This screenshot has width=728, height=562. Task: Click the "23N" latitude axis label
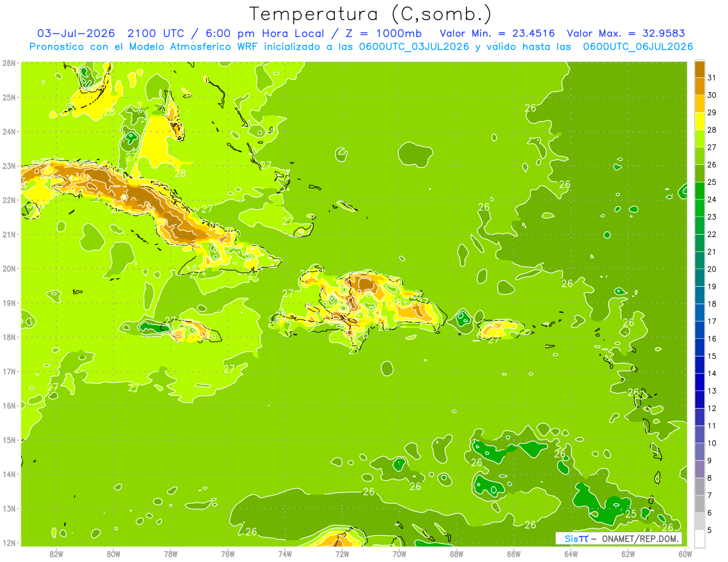8,166
